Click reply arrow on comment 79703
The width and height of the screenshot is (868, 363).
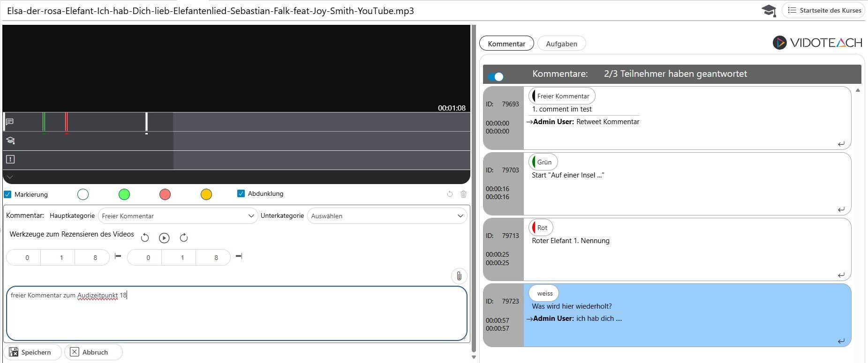tap(841, 209)
